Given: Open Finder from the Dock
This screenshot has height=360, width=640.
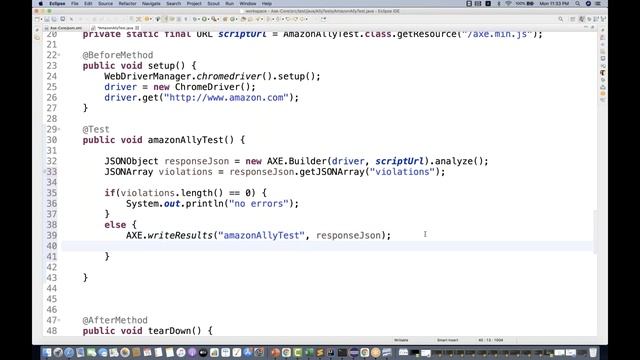Looking at the screenshot, I should click(x=47, y=352).
